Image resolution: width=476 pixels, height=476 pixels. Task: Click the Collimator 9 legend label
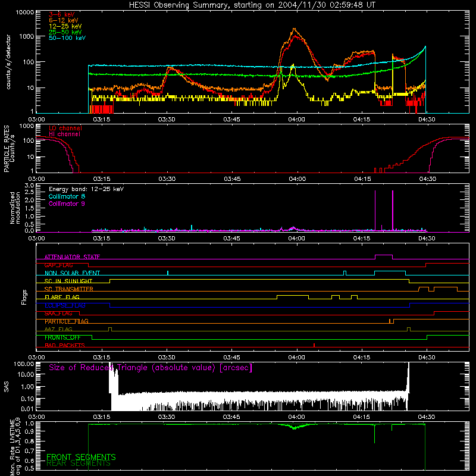pyautogui.click(x=67, y=203)
